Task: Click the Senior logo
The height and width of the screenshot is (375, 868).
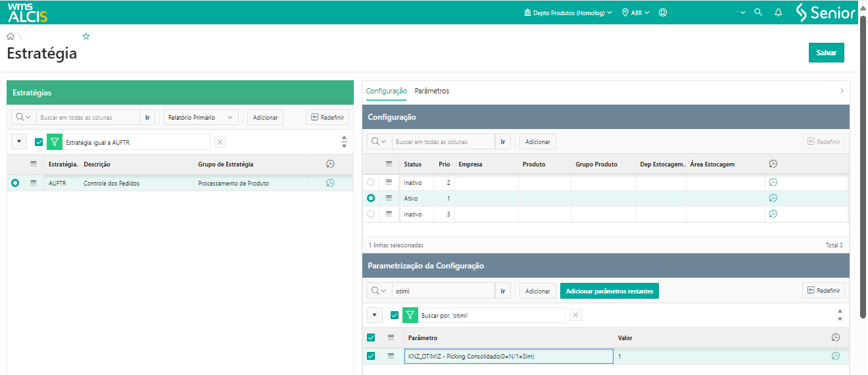Action: 825,12
